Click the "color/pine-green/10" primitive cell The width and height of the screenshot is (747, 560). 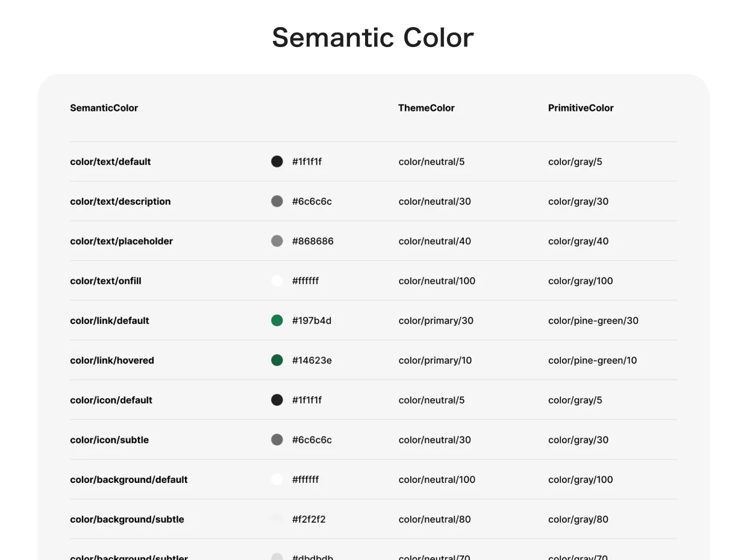593,360
